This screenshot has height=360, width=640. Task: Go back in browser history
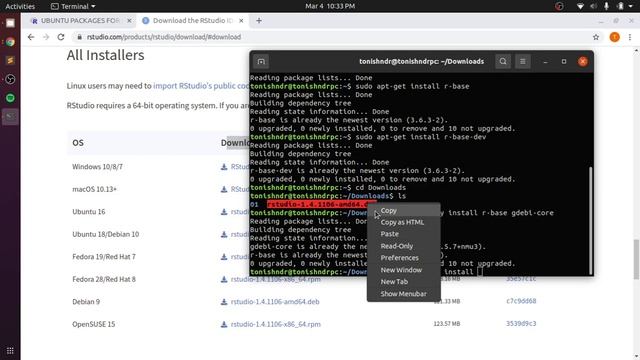point(31,37)
